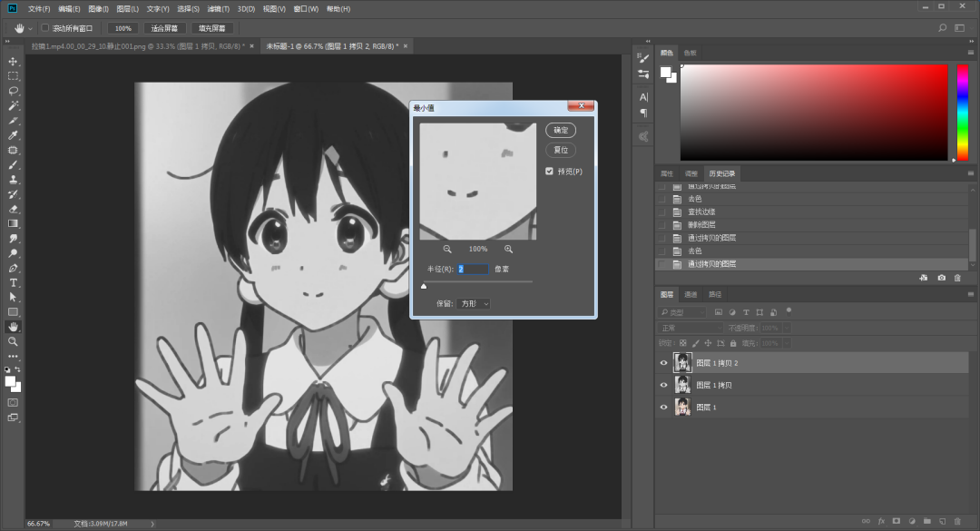
Task: Select the Zoom magnifier tool in toolbar
Action: click(13, 341)
